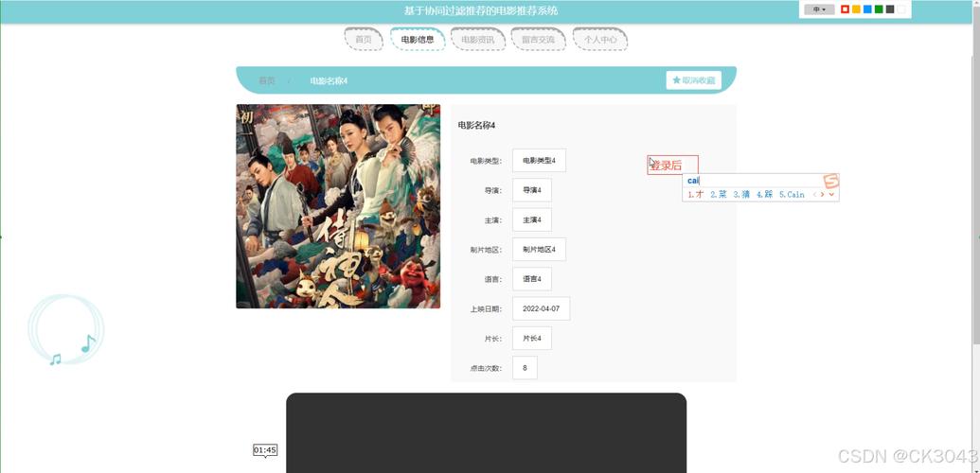The image size is (980, 473).
Task: Choose IME candidate 4.踩
Action: [765, 194]
